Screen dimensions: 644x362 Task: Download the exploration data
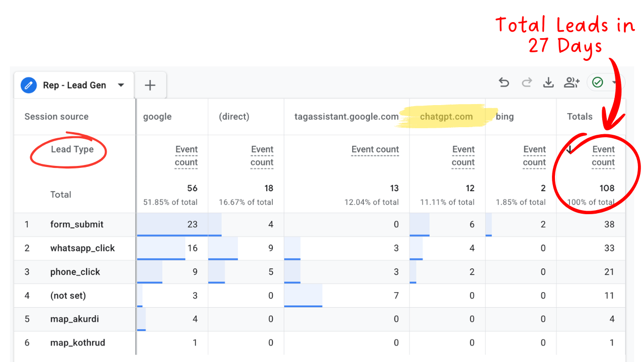(x=548, y=82)
